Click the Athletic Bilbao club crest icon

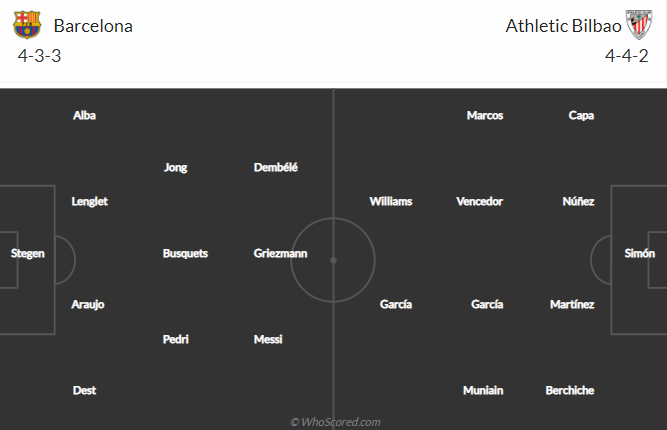pos(638,25)
